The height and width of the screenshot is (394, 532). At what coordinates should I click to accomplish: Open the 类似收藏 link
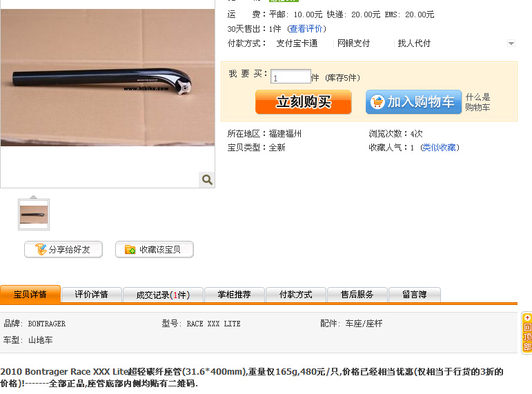pos(440,147)
